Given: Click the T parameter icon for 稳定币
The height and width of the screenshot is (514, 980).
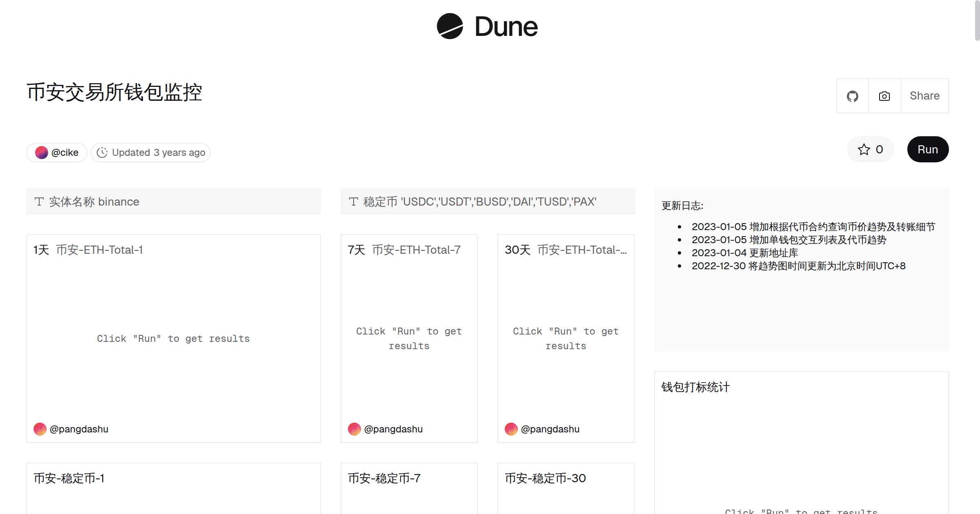Looking at the screenshot, I should pyautogui.click(x=353, y=201).
